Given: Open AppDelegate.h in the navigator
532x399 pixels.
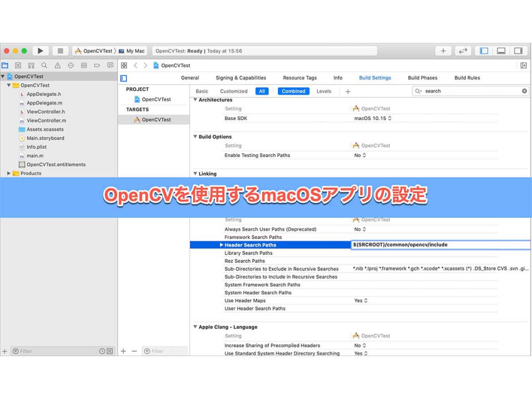Looking at the screenshot, I should coord(41,94).
